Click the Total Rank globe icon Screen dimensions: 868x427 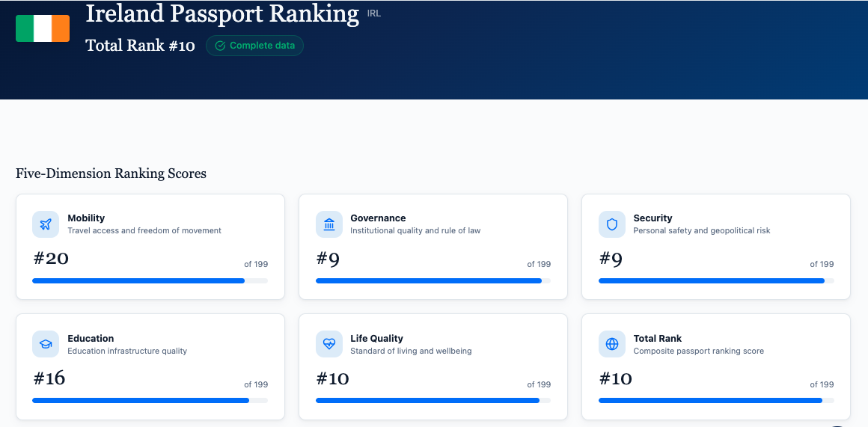click(x=612, y=344)
